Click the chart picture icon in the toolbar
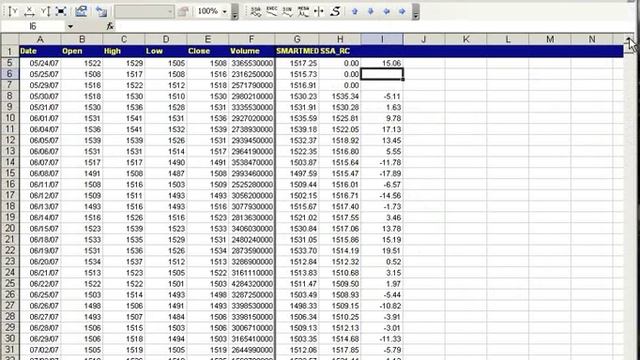 81,11
